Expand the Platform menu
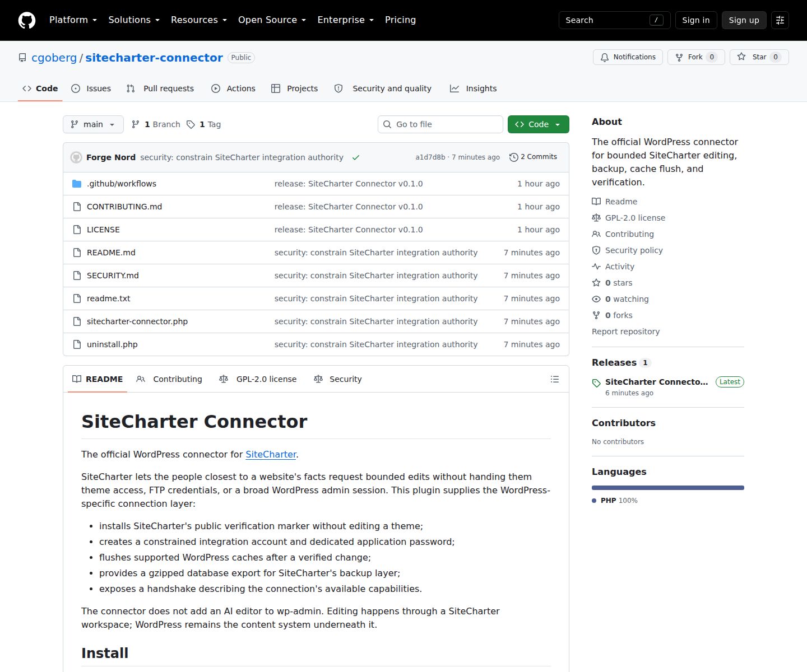This screenshot has width=807, height=672. point(73,20)
